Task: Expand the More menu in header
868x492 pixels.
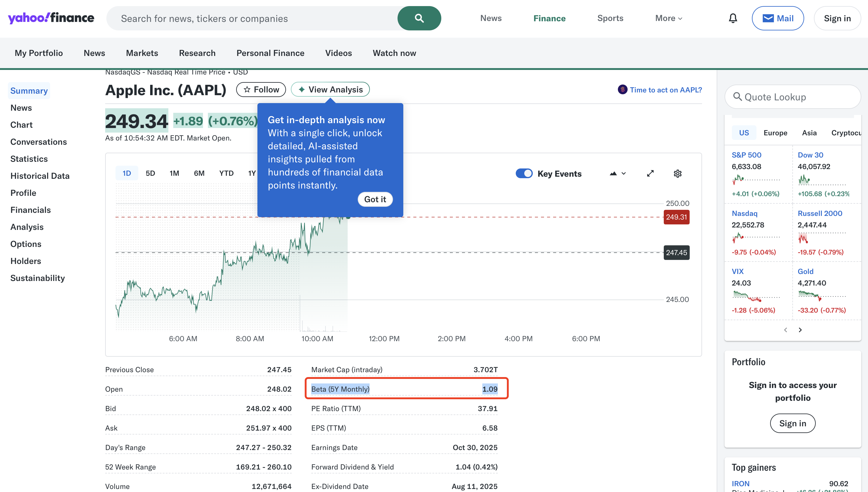Action: click(668, 18)
